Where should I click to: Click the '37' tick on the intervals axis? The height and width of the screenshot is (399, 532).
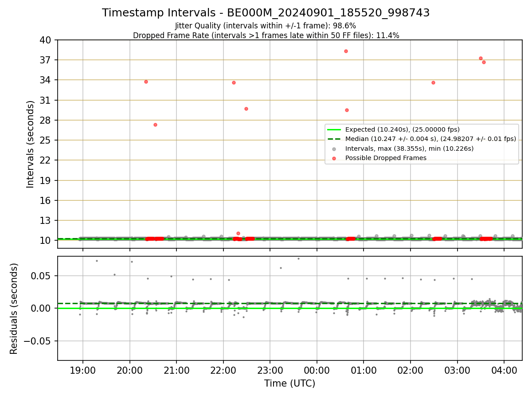[x=46, y=60]
